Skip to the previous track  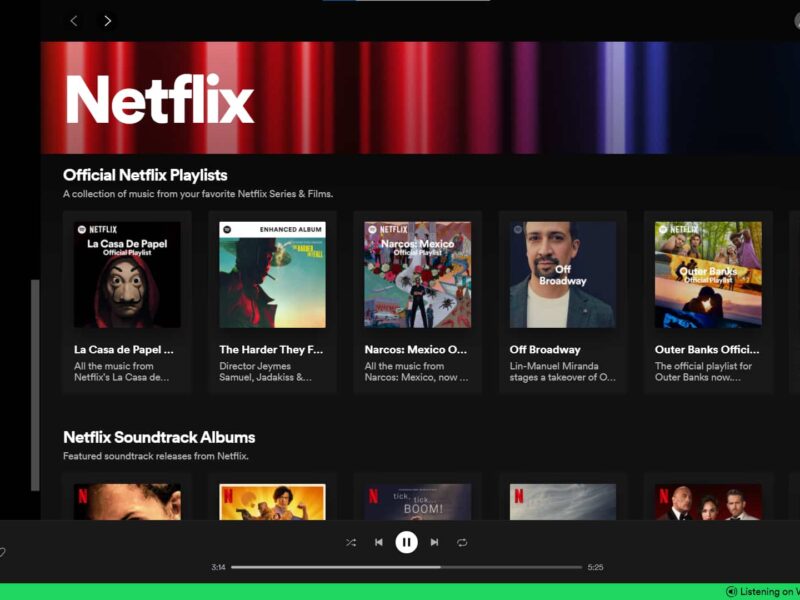[x=379, y=542]
